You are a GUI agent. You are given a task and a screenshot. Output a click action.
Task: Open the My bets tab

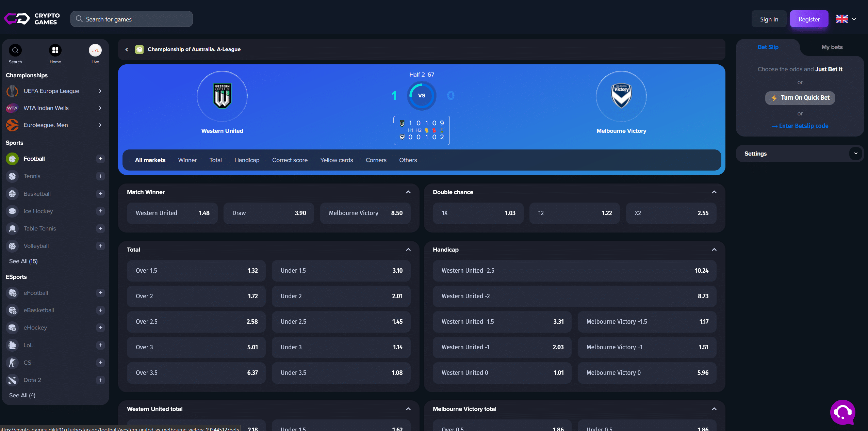pos(832,47)
